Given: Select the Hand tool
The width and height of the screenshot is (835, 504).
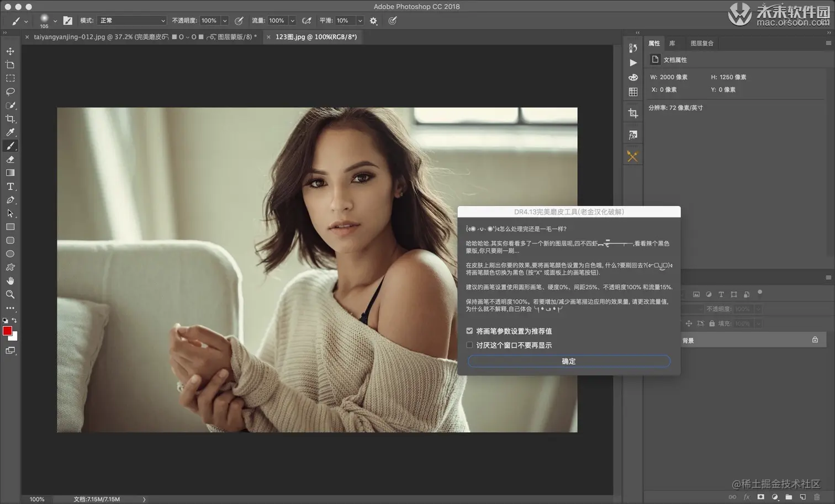Looking at the screenshot, I should coord(10,281).
